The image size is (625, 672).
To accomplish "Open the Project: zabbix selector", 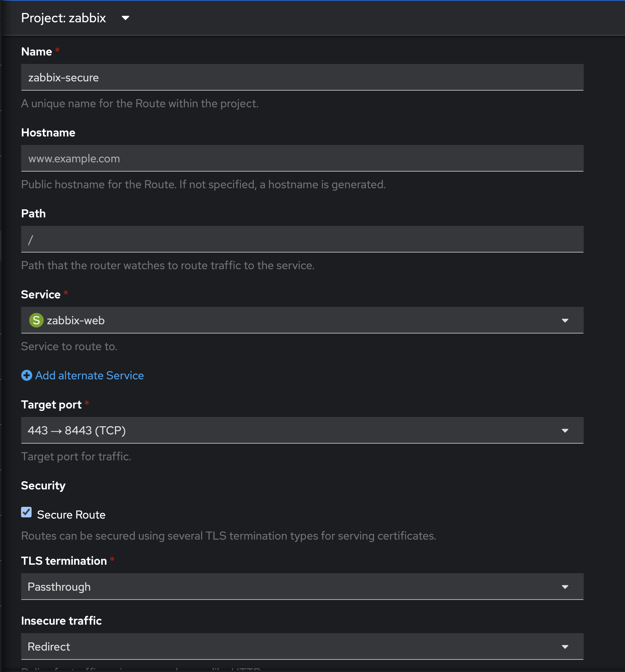I will coord(75,18).
